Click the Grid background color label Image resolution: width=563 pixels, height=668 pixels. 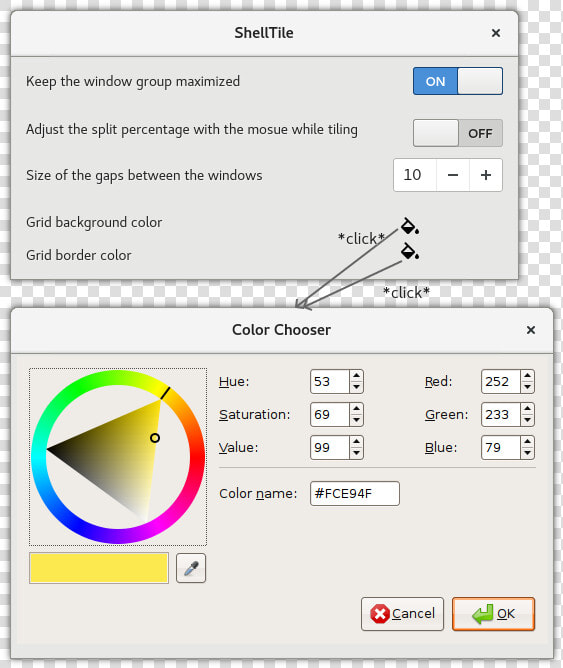(94, 222)
